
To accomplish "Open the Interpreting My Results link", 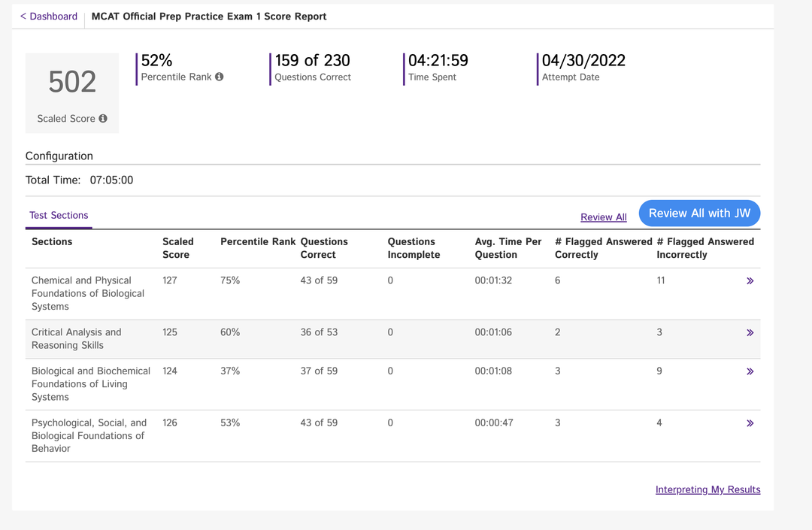I will 708,489.
